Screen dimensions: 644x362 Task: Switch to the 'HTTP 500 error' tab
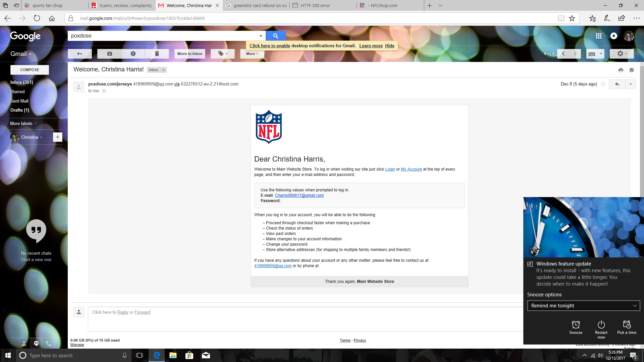pyautogui.click(x=323, y=5)
